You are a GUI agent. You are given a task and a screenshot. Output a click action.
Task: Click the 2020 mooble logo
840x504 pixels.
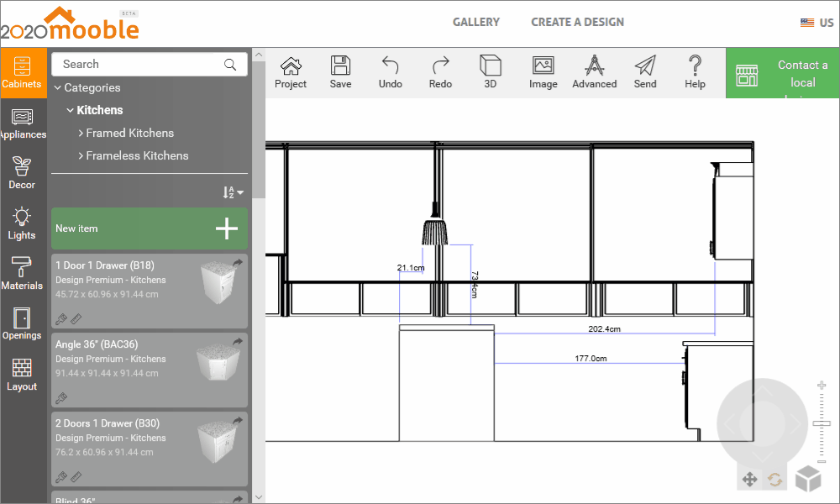[x=70, y=24]
